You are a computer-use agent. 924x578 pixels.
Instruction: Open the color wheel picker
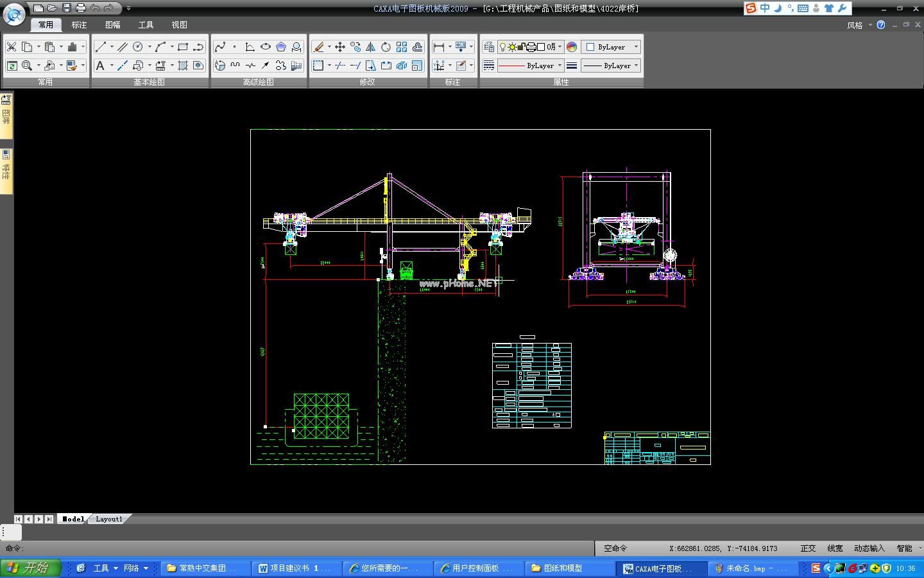(x=572, y=47)
